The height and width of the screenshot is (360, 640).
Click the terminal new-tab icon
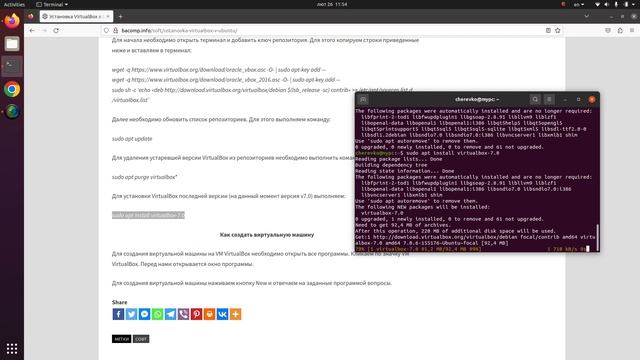(x=363, y=99)
